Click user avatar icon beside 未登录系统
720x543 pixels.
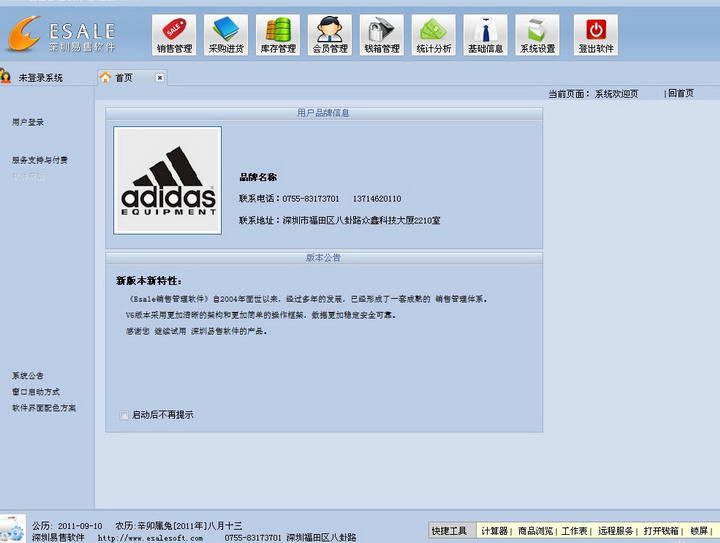(x=6, y=76)
